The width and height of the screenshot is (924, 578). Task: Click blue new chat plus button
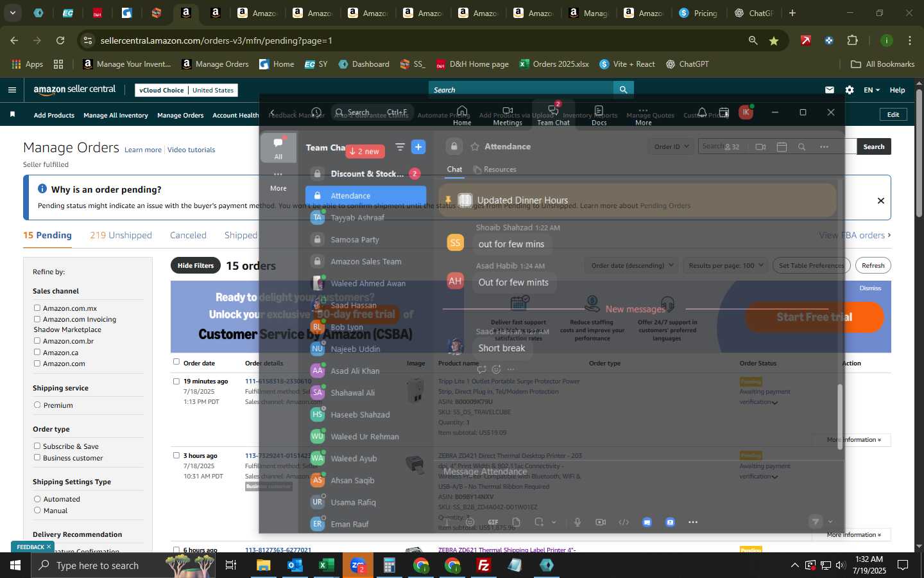click(x=418, y=147)
